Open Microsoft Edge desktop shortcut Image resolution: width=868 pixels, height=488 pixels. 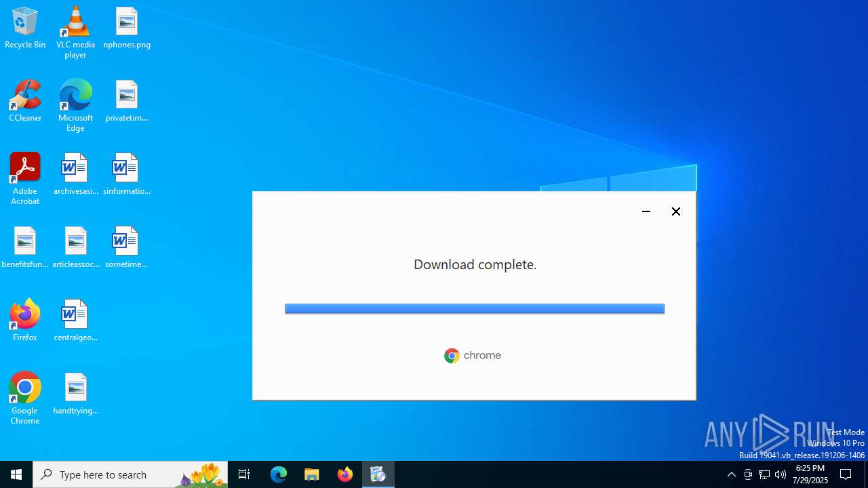pyautogui.click(x=75, y=106)
